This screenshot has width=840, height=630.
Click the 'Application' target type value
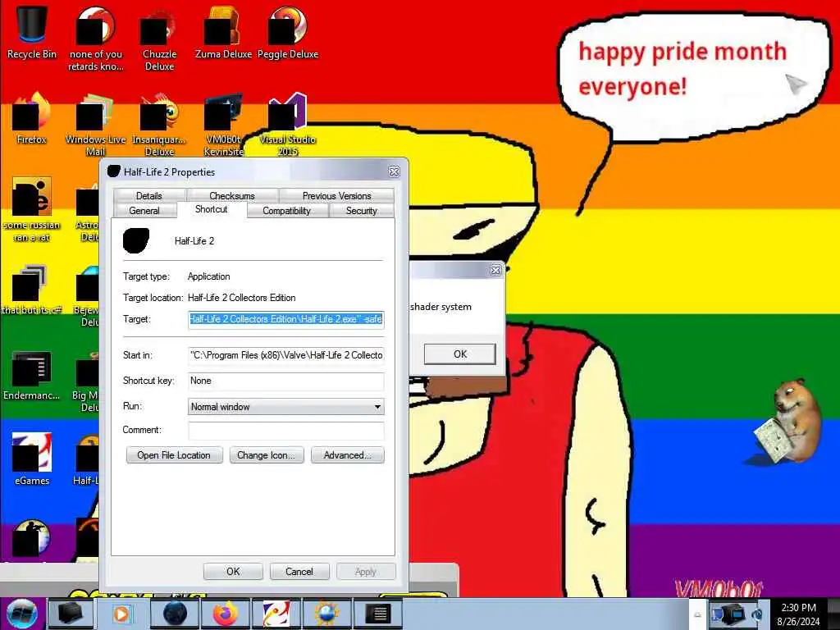(x=208, y=276)
